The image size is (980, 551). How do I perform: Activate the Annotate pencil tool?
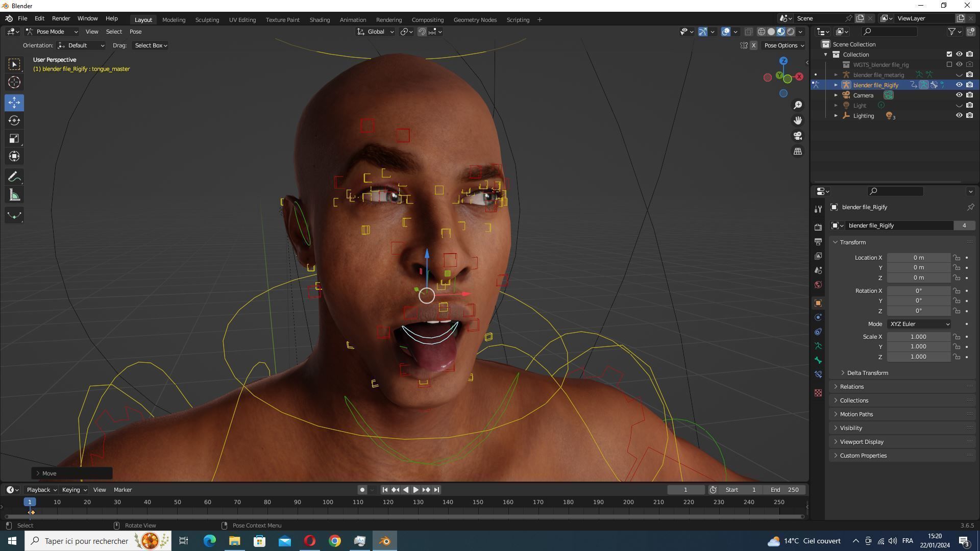click(x=14, y=177)
